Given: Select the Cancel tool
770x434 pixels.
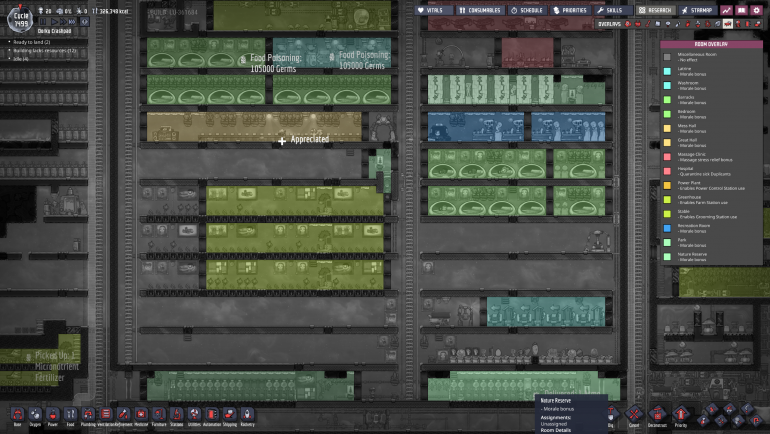Looking at the screenshot, I should point(634,415).
